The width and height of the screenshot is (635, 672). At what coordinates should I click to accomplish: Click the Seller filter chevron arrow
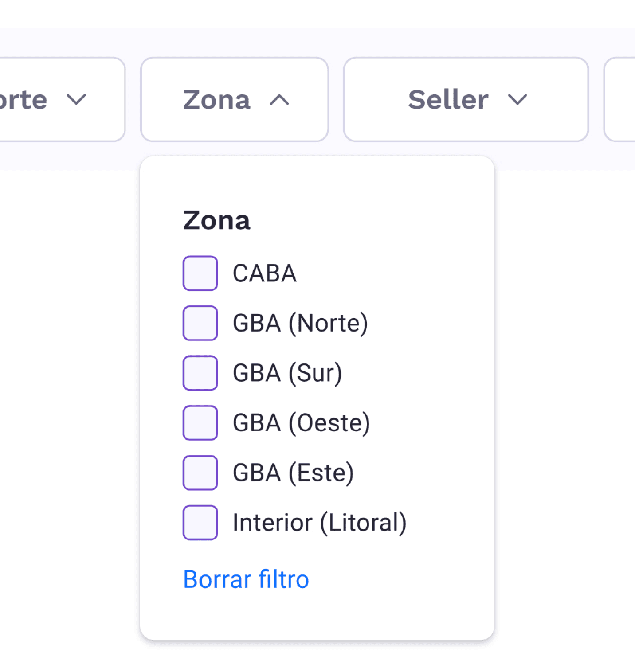pyautogui.click(x=517, y=100)
